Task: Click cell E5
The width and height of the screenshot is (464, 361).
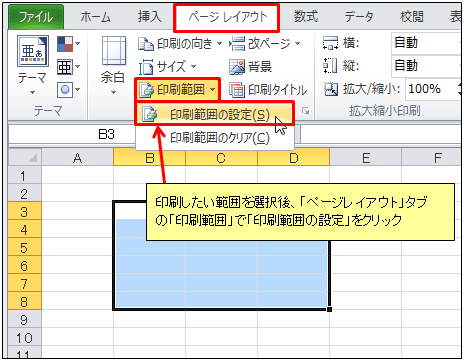Action: click(x=366, y=247)
